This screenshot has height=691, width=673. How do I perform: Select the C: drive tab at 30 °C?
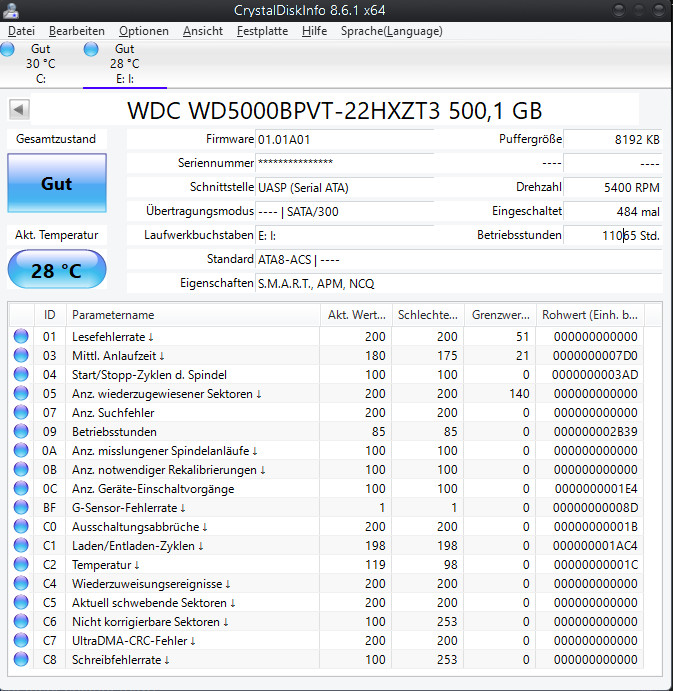41,63
